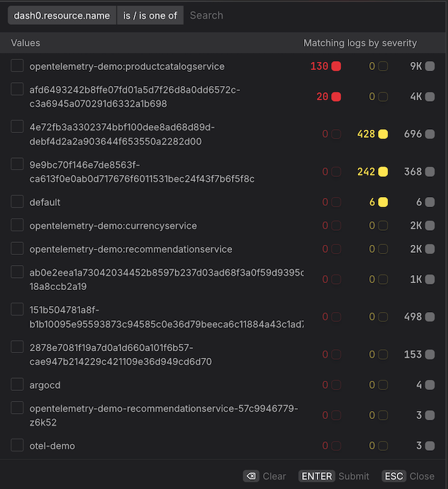Screen dimensions: 448x489
Task: Click gray info square next to 9K
Action: (x=430, y=66)
